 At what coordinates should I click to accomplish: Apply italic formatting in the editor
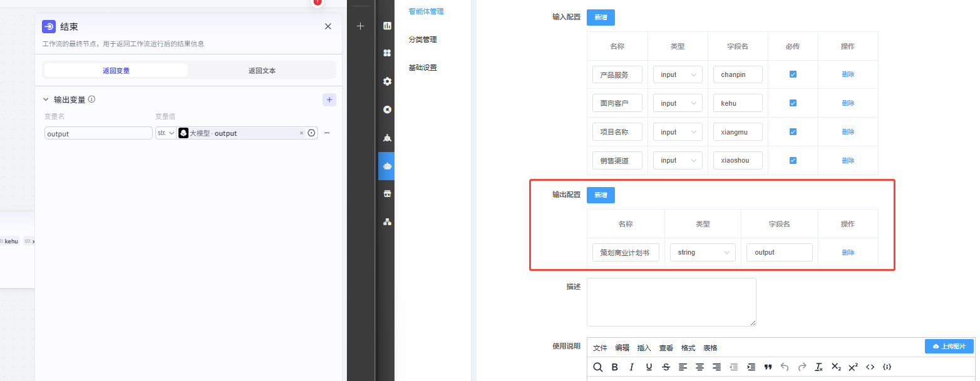[632, 367]
